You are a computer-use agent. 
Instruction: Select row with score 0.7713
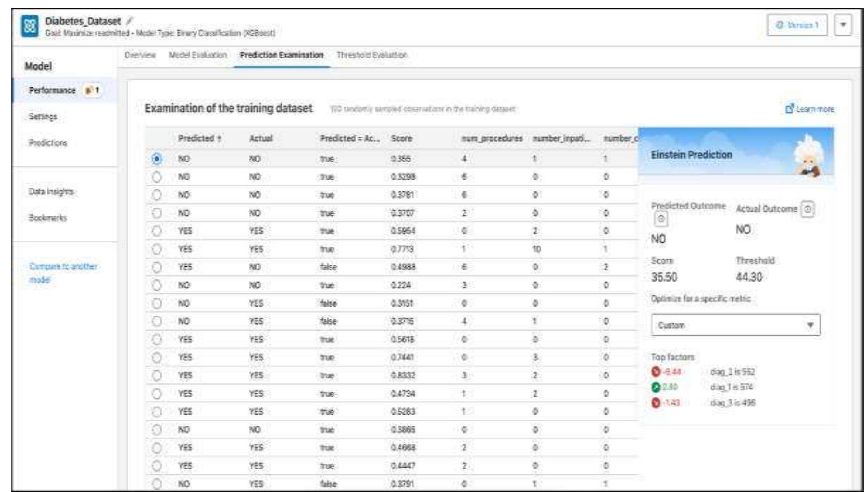coord(157,249)
